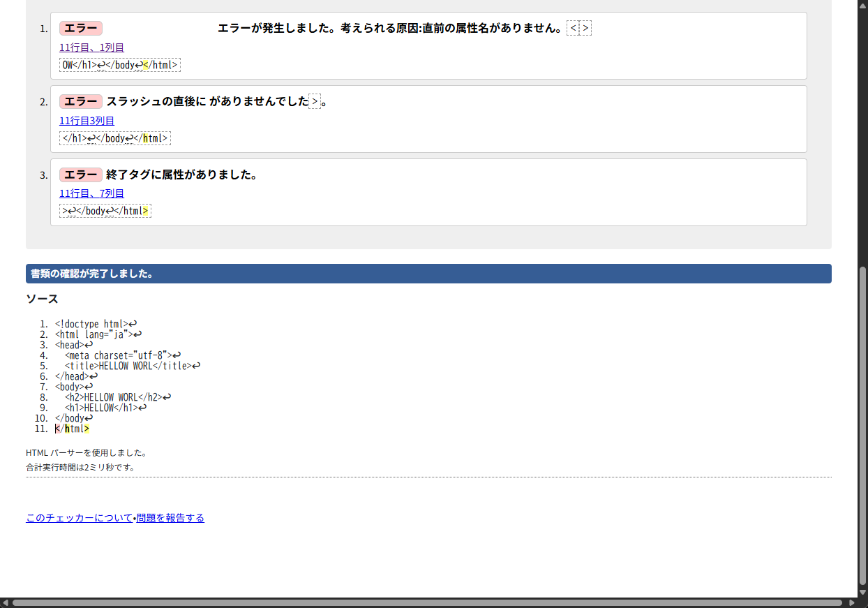Click the ソース section heading

pyautogui.click(x=42, y=299)
